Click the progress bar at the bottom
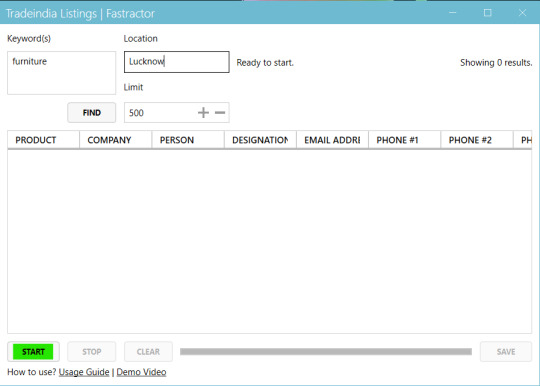The image size is (540, 386). [x=326, y=352]
